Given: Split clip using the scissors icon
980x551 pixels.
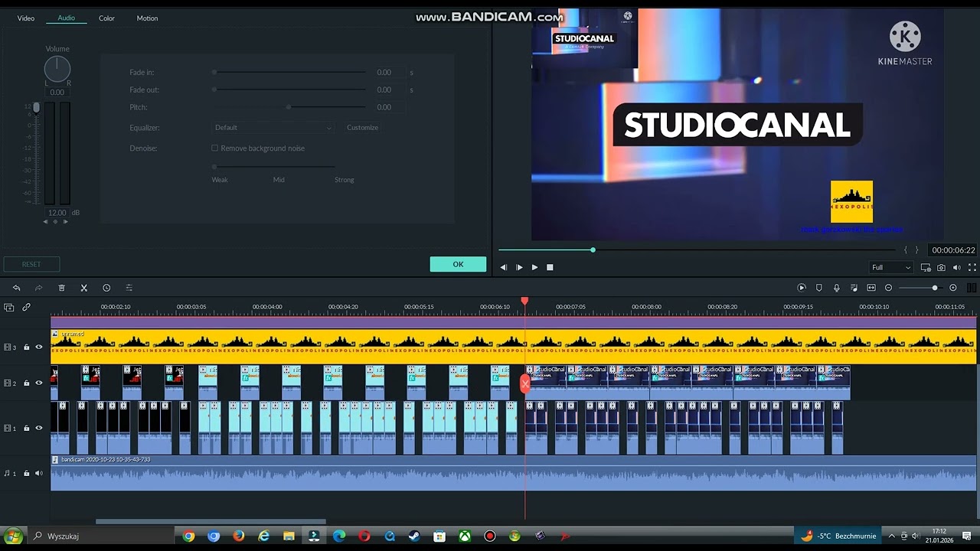Looking at the screenshot, I should coord(83,288).
